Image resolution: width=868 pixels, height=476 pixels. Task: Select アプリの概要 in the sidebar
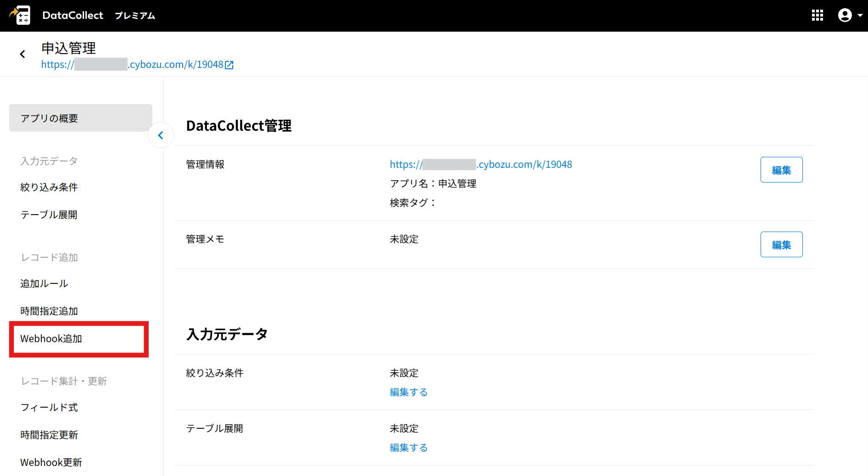pyautogui.click(x=81, y=118)
